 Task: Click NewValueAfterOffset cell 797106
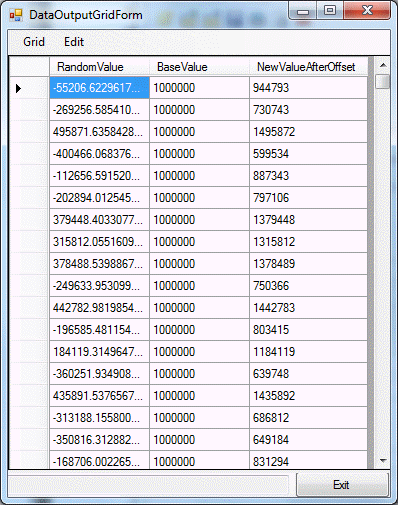pyautogui.click(x=309, y=198)
